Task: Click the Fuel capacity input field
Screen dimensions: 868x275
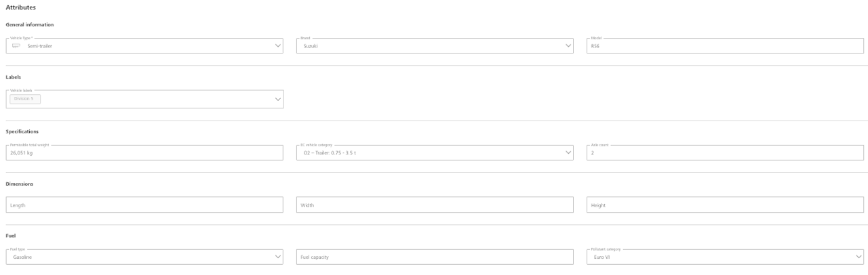Action: pos(435,257)
